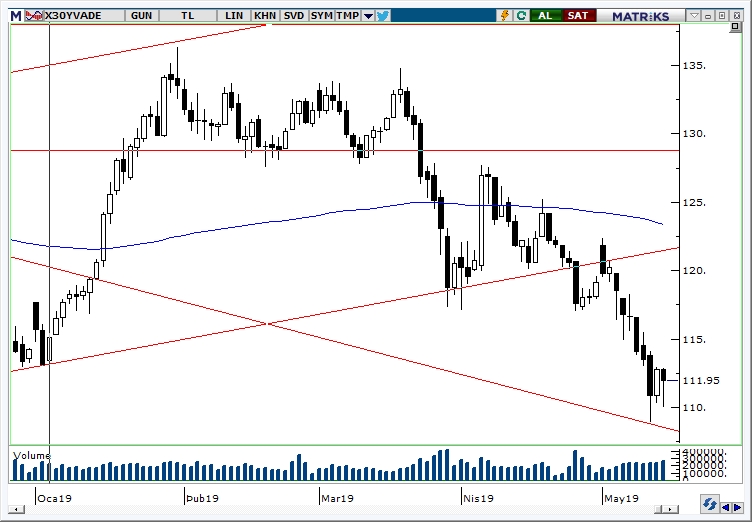The image size is (752, 522).
Task: Click the X30YVADE symbol field
Action: tap(83, 16)
